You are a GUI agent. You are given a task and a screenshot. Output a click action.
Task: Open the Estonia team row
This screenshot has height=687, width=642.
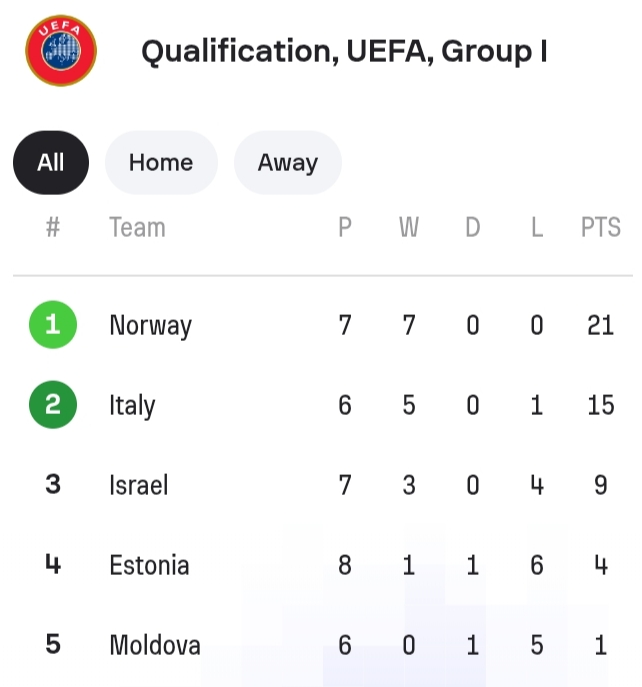[x=149, y=565]
